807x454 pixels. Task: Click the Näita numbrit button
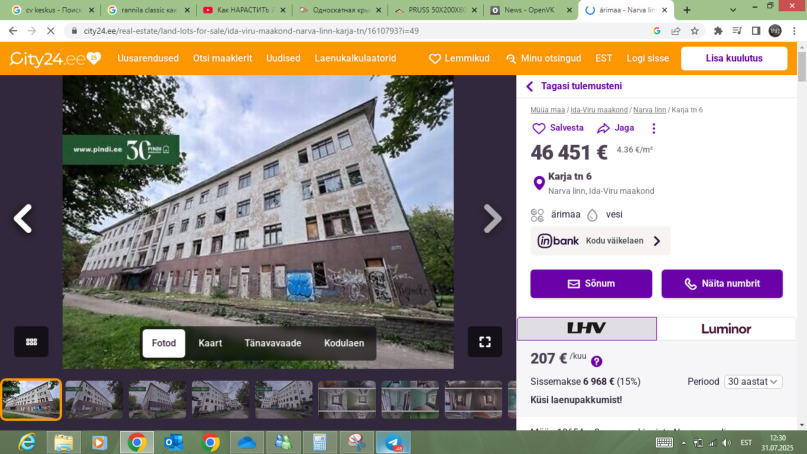pyautogui.click(x=722, y=284)
